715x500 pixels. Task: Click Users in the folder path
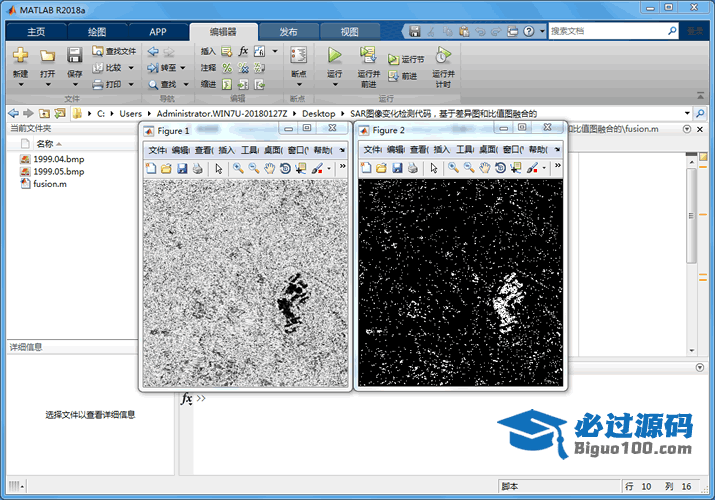click(x=130, y=113)
